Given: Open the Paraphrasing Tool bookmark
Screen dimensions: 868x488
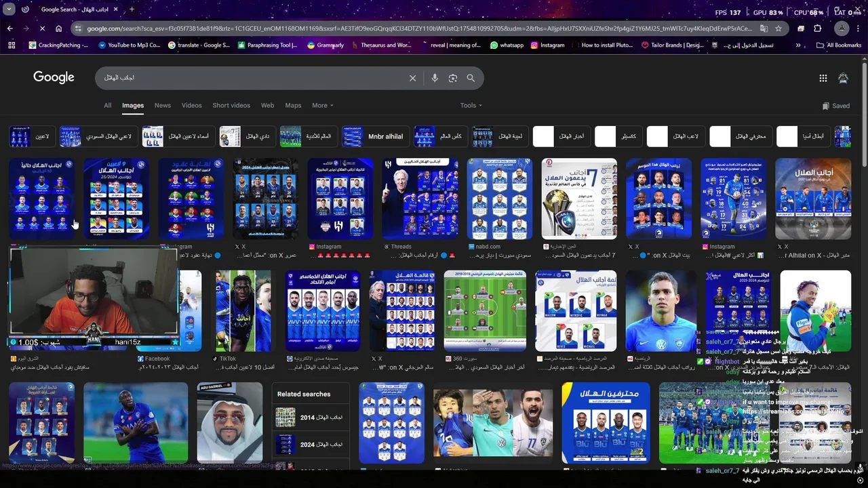Looking at the screenshot, I should click(269, 45).
